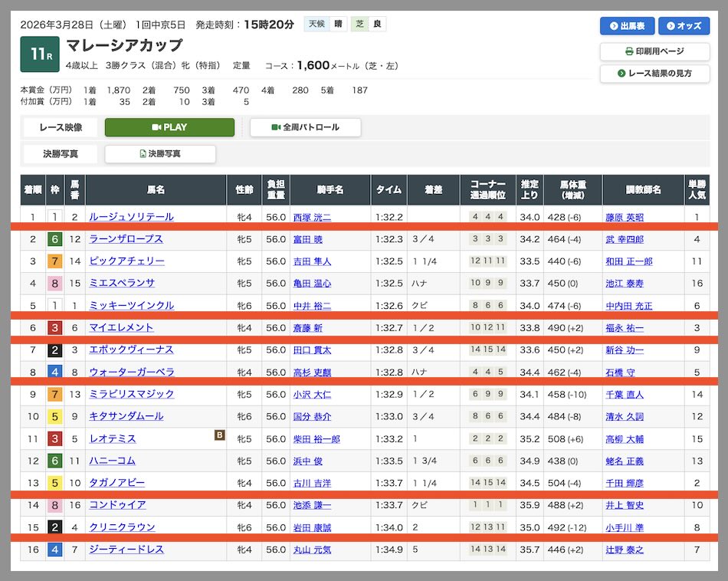Click the green frame 6 badge for ハニーコム

coord(54,461)
